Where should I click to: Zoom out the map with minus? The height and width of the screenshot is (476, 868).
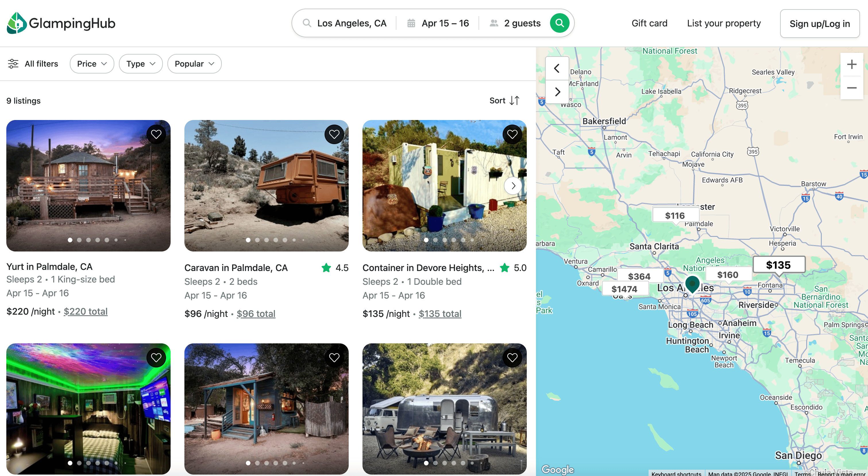(852, 88)
